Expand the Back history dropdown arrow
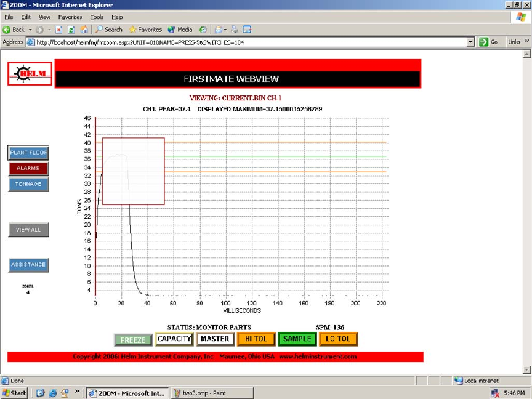 pos(30,30)
